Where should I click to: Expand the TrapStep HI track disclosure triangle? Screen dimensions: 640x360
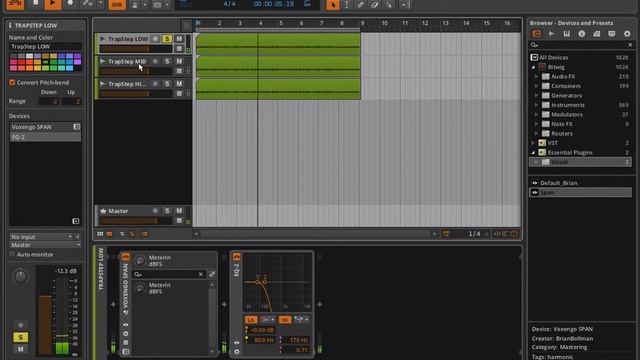(102, 84)
